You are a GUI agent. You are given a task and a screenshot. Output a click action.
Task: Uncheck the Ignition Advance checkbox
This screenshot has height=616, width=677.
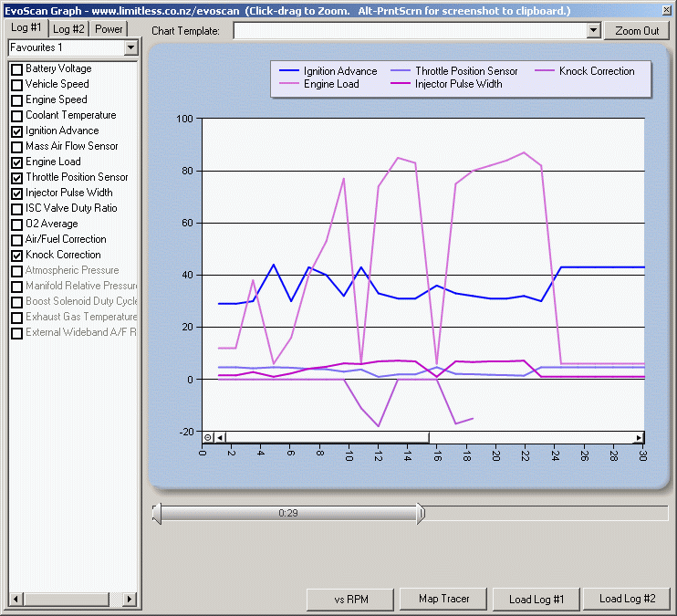16,131
